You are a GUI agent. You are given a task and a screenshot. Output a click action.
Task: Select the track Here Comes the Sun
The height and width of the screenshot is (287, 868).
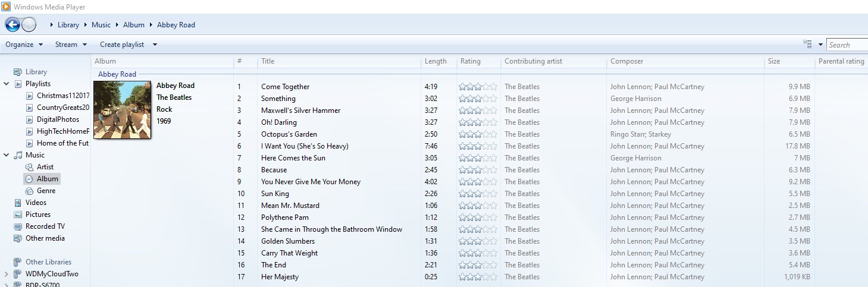pyautogui.click(x=293, y=158)
